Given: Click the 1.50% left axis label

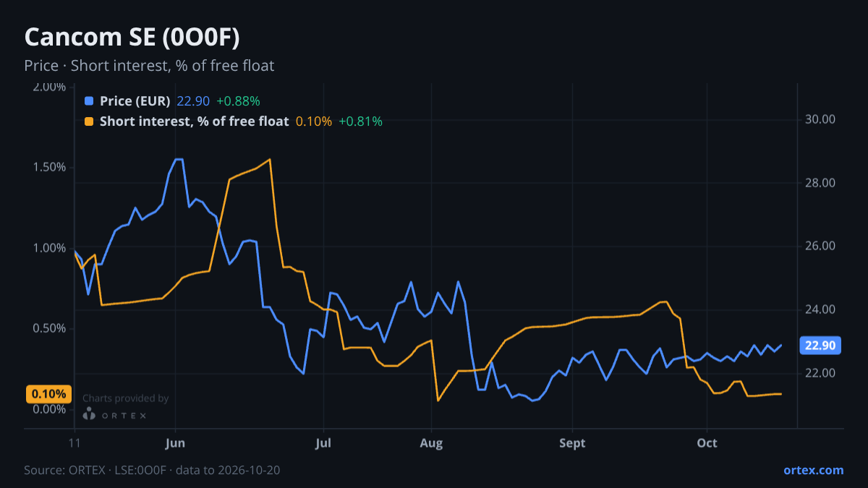Looking at the screenshot, I should pyautogui.click(x=50, y=167).
